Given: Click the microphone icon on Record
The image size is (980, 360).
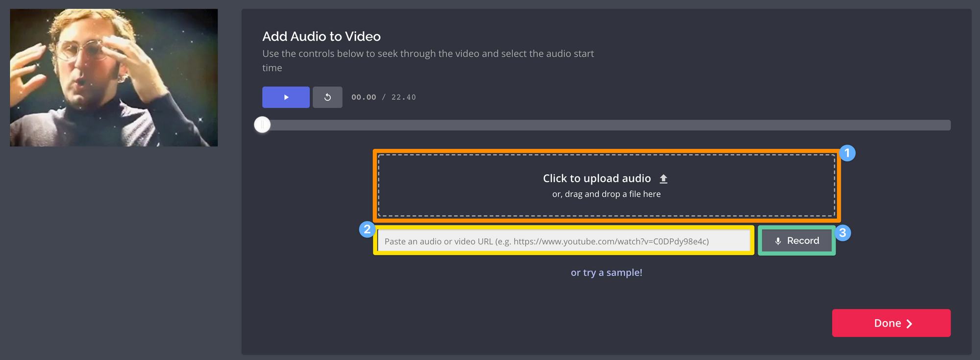Looking at the screenshot, I should coord(778,241).
